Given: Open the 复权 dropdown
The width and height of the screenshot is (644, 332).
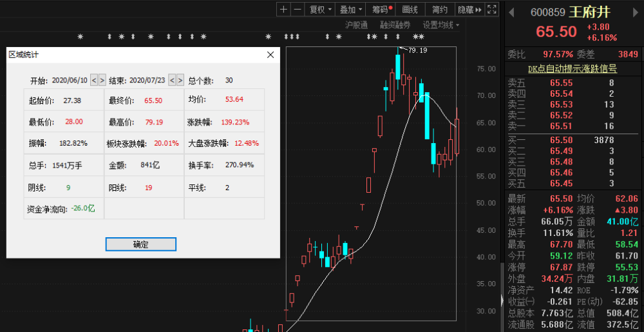Looking at the screenshot, I should pyautogui.click(x=319, y=10).
